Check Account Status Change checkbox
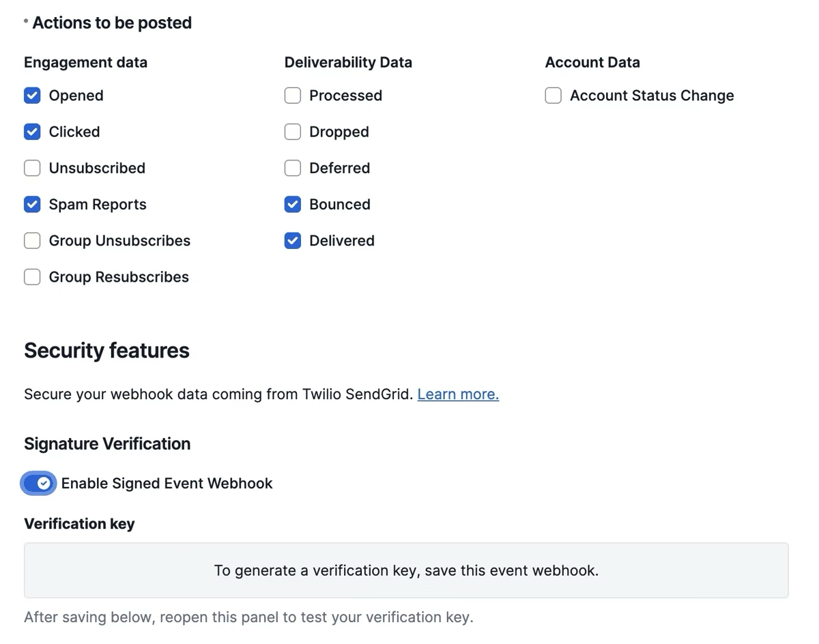The width and height of the screenshot is (819, 644). (554, 96)
